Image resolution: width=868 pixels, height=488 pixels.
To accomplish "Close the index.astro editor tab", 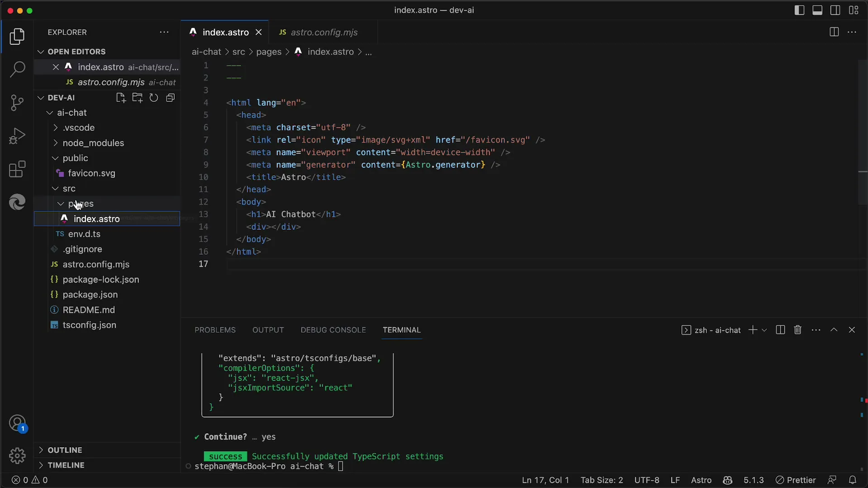I will [259, 32].
